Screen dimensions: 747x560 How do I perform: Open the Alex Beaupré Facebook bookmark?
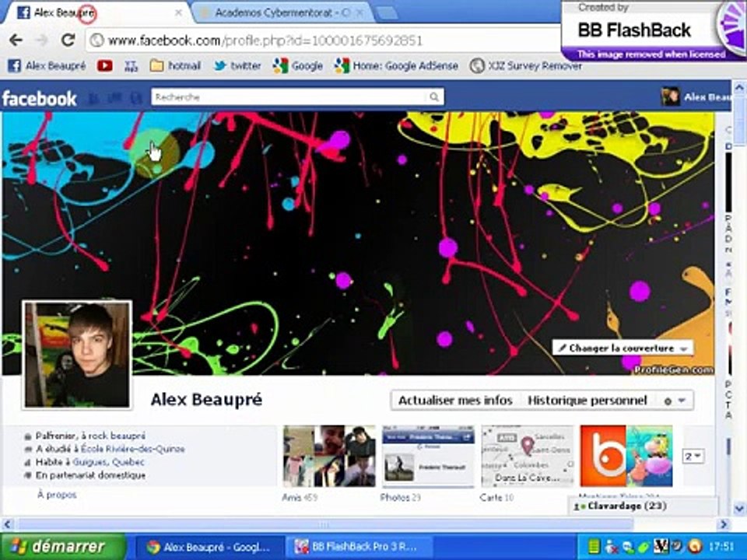pos(47,65)
